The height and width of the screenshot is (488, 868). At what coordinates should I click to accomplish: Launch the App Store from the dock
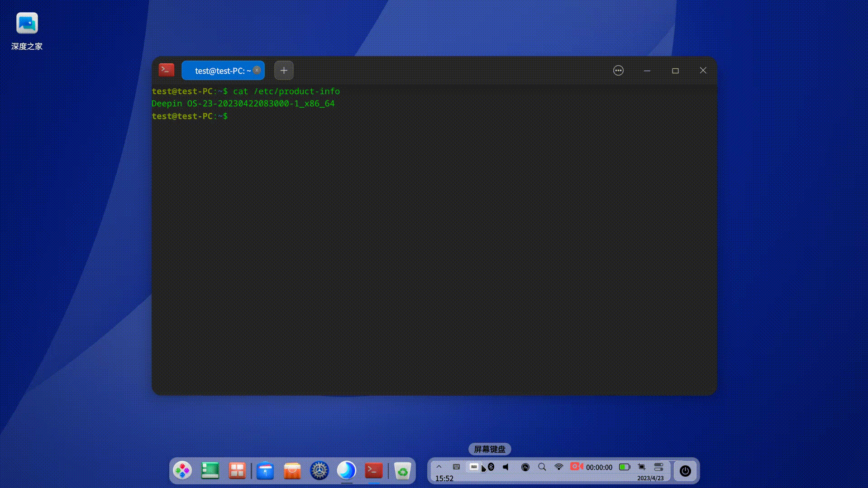[292, 471]
